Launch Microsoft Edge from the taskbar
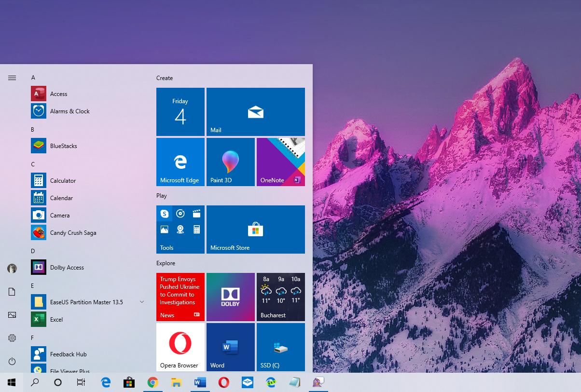581x392 pixels. pyautogui.click(x=106, y=382)
